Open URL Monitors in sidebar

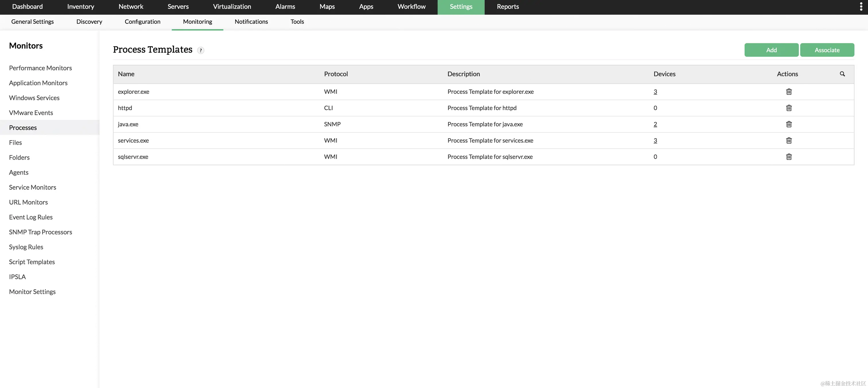coord(28,202)
